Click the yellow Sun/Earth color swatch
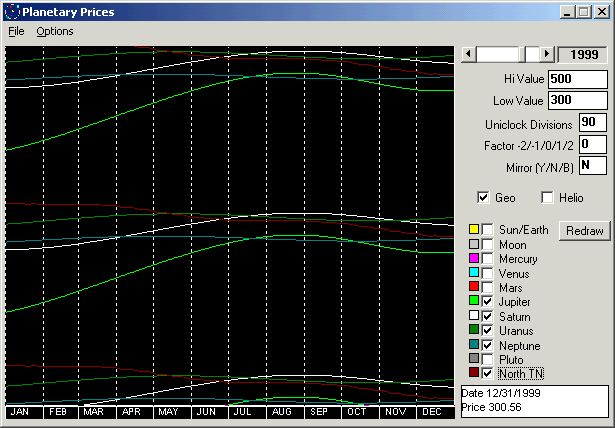Screen dimensions: 615x428 (x=474, y=229)
